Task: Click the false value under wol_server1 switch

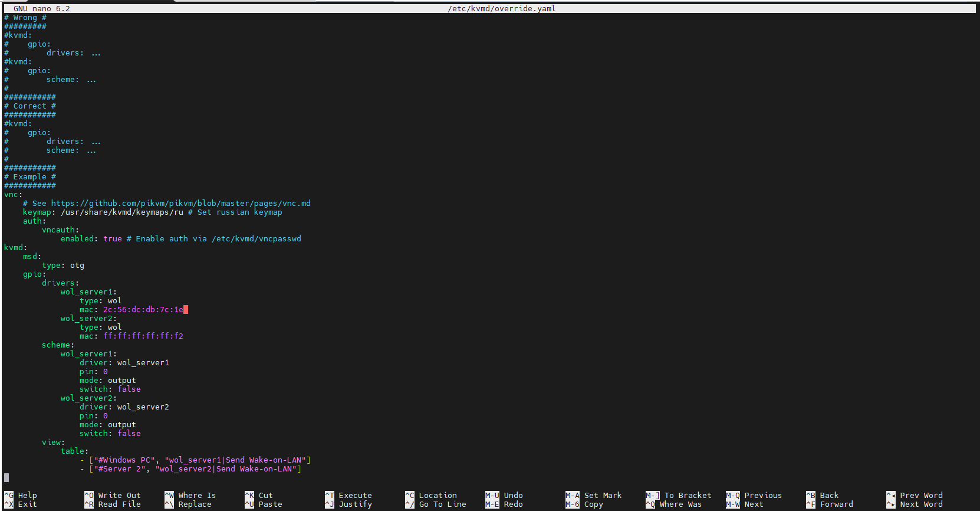Action: pos(129,389)
